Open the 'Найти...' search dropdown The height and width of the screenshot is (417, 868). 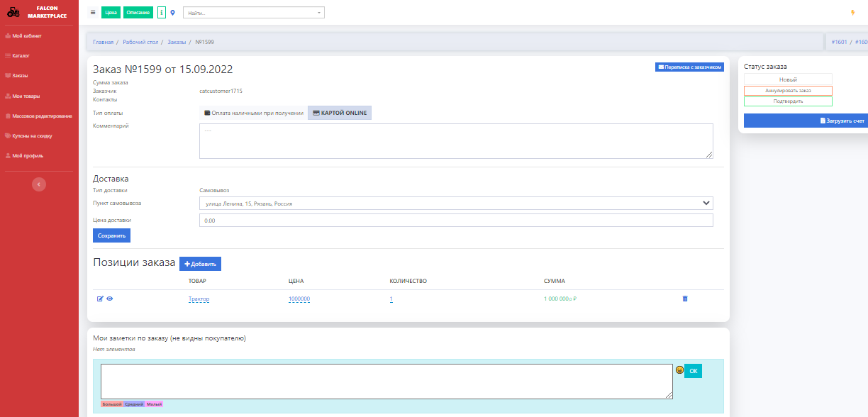253,13
